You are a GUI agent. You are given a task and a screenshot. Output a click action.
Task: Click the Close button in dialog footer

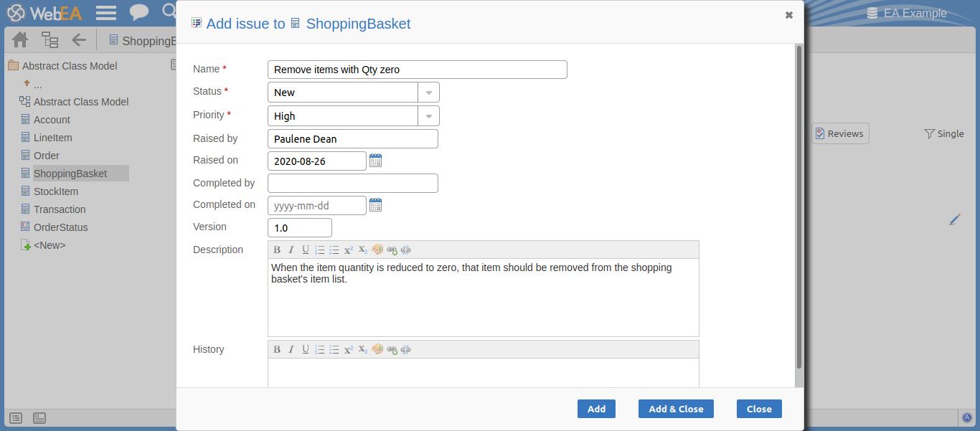click(x=759, y=409)
